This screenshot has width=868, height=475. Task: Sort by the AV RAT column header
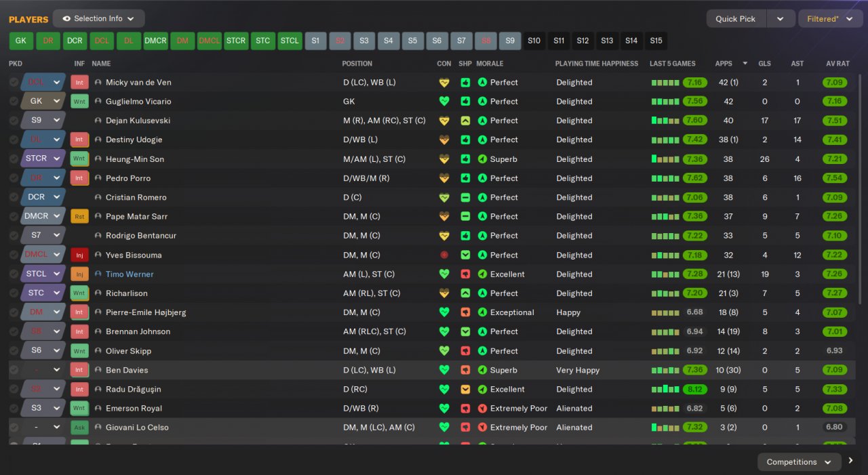(x=837, y=64)
